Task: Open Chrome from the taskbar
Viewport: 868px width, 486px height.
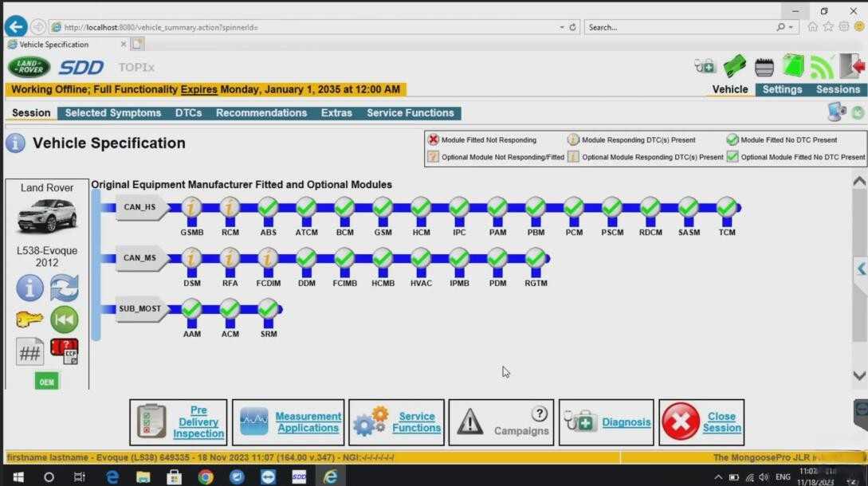Action: click(x=206, y=476)
